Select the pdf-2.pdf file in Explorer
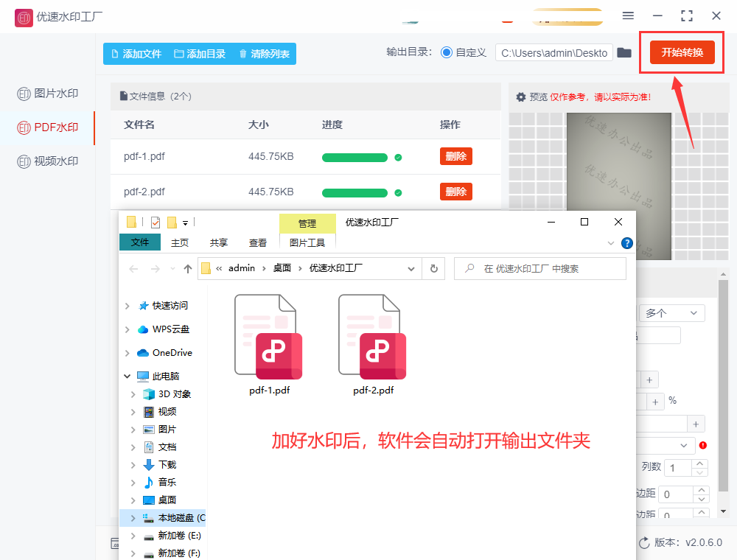 (373, 345)
